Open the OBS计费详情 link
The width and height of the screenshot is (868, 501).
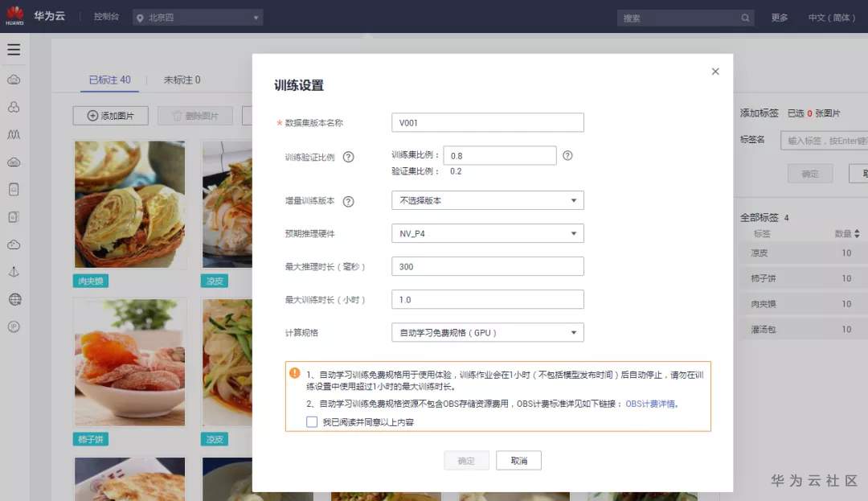click(650, 404)
